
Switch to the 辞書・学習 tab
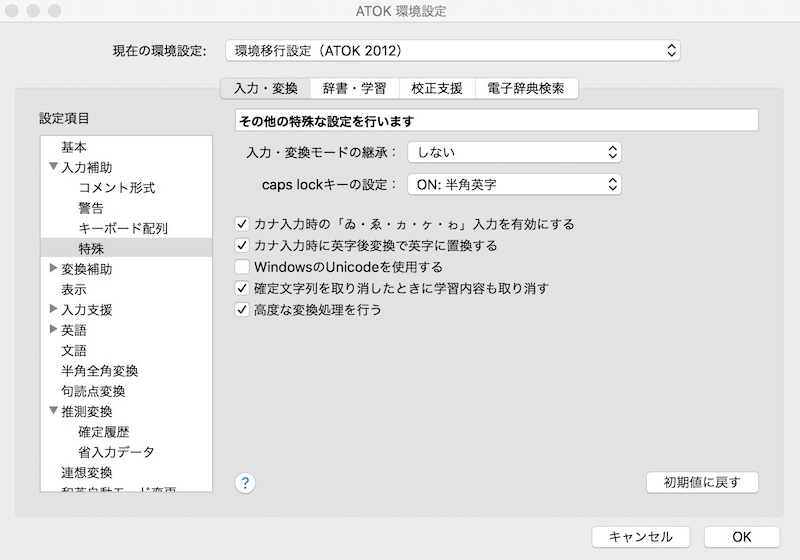(x=355, y=88)
